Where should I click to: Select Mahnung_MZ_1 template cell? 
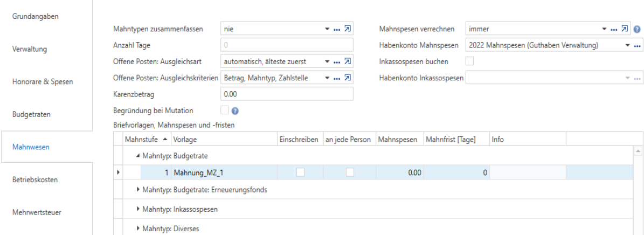(x=224, y=172)
